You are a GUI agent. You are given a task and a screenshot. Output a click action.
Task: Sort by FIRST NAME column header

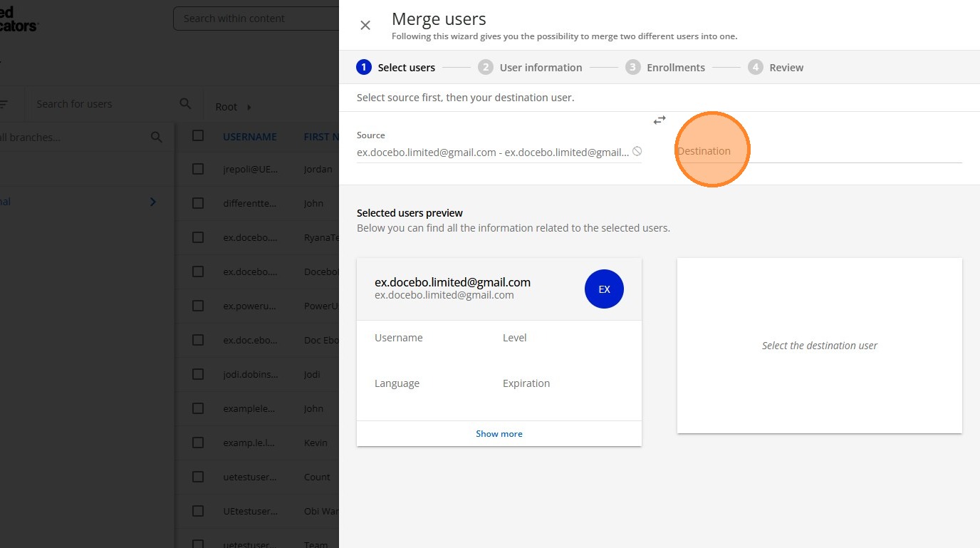coord(321,137)
